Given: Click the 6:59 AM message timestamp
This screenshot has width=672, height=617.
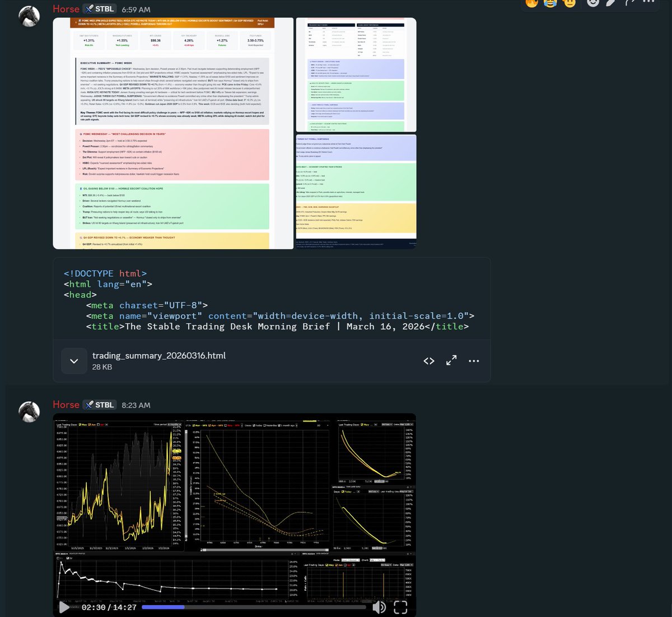Looking at the screenshot, I should pyautogui.click(x=136, y=10).
